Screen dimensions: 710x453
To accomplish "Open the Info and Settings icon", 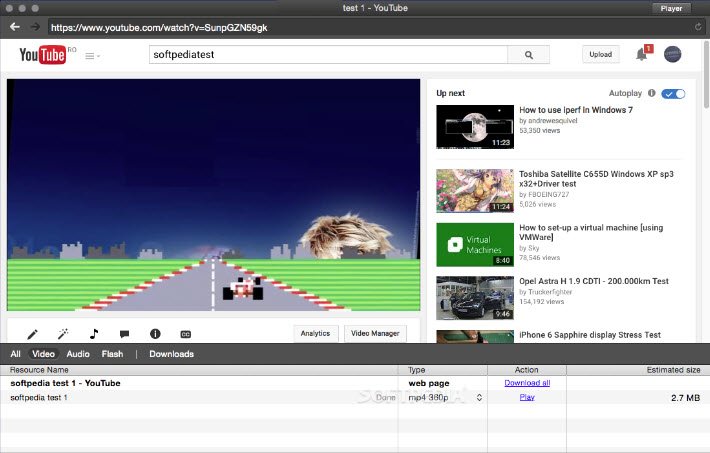I will (x=155, y=334).
